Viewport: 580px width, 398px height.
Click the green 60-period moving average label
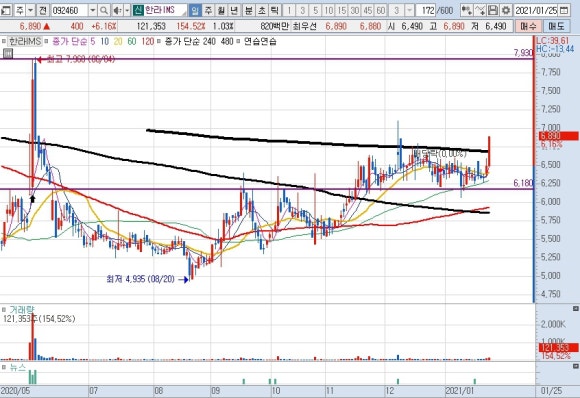pyautogui.click(x=132, y=41)
